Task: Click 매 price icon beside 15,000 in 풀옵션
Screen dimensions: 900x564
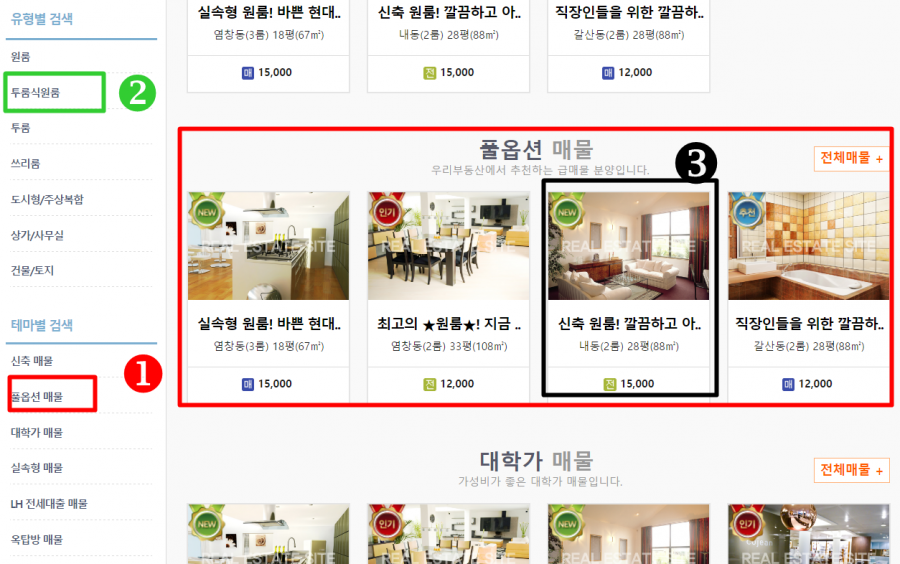Action: click(247, 384)
